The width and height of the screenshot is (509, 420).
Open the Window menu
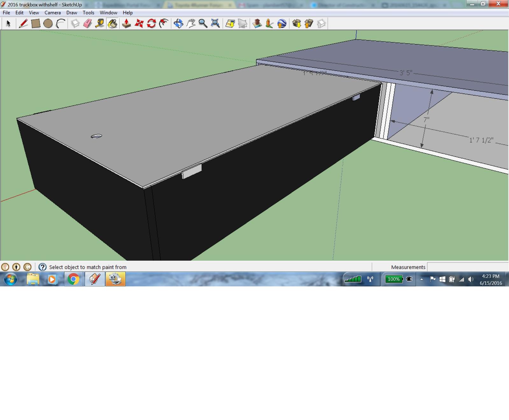tap(109, 13)
